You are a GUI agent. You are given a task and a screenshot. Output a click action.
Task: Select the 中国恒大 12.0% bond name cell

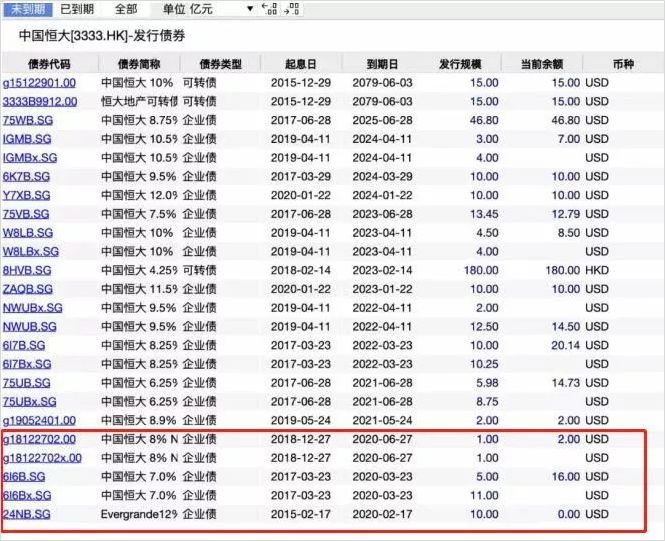pyautogui.click(x=139, y=195)
